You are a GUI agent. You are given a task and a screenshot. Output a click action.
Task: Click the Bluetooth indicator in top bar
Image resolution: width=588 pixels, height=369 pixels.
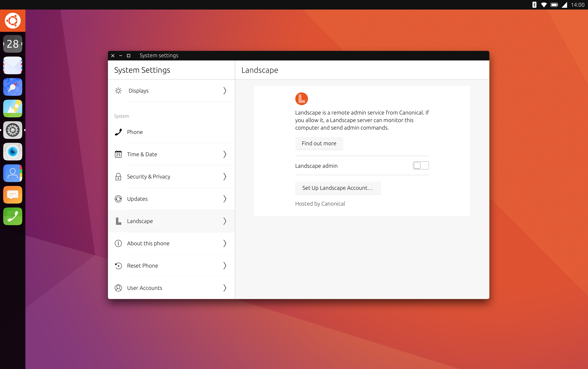click(534, 5)
